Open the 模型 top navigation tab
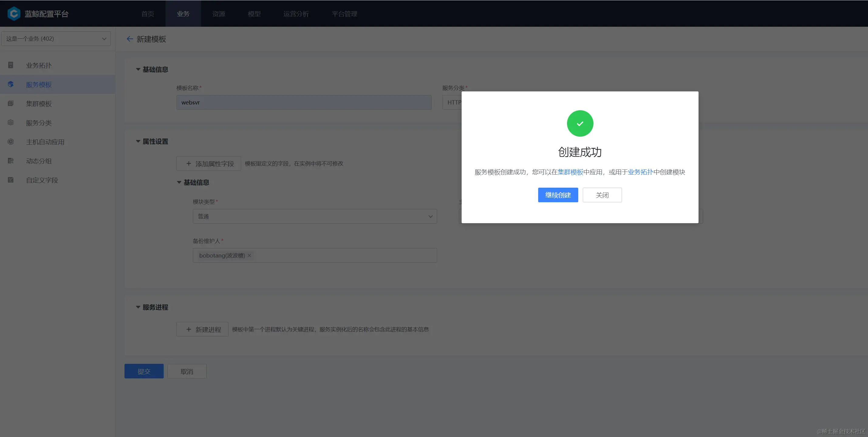The width and height of the screenshot is (868, 437). (255, 14)
